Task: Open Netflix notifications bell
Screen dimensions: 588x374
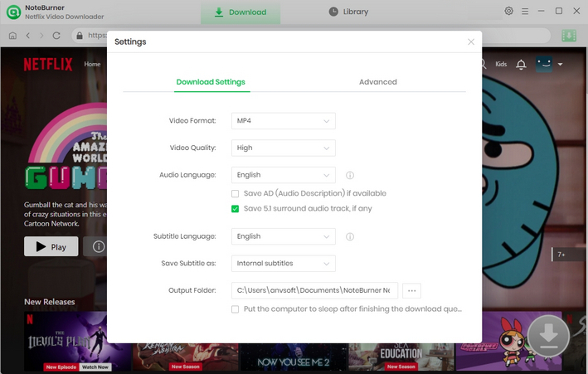Action: coord(521,65)
